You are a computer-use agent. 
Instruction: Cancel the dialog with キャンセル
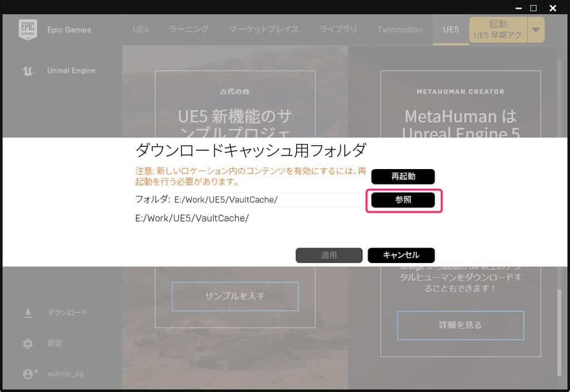(x=401, y=255)
